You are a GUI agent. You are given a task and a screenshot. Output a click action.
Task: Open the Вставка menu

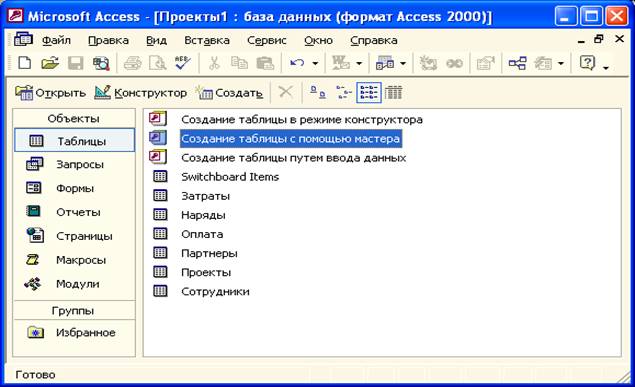click(207, 40)
